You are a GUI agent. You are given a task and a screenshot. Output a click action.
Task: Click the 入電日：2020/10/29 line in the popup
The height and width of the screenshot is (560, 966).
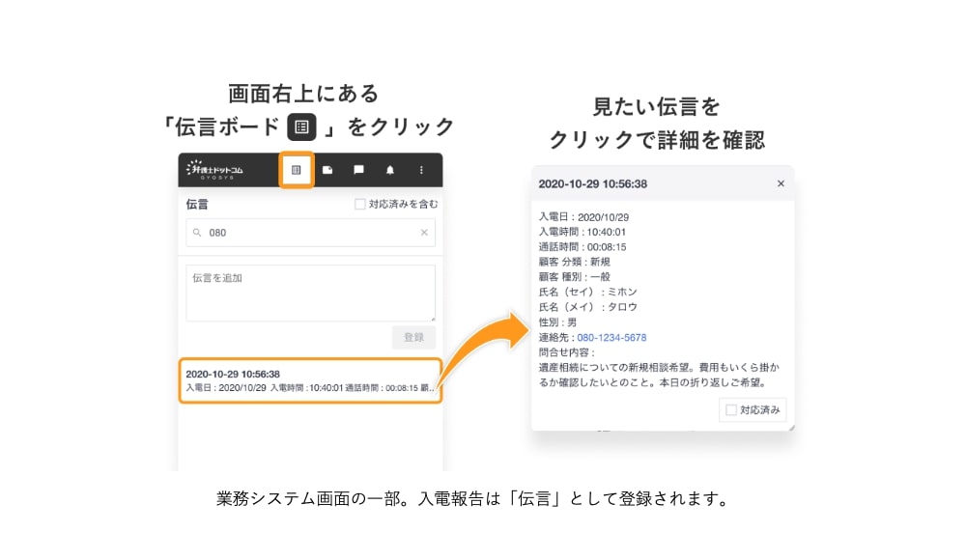pos(583,217)
